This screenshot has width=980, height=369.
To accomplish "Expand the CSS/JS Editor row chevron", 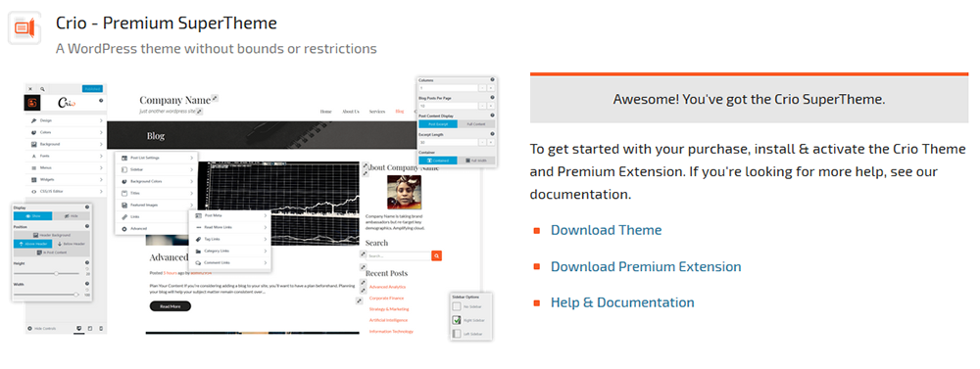I will pyautogui.click(x=101, y=191).
